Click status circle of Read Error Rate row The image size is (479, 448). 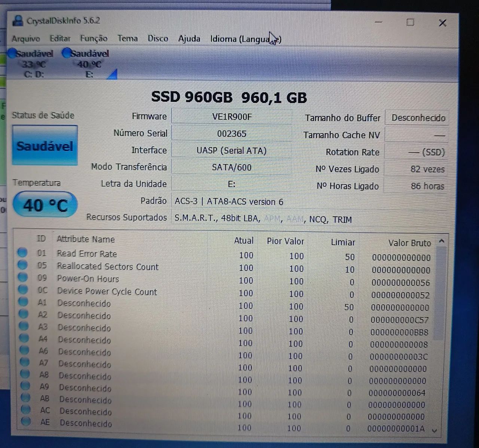pyautogui.click(x=22, y=253)
